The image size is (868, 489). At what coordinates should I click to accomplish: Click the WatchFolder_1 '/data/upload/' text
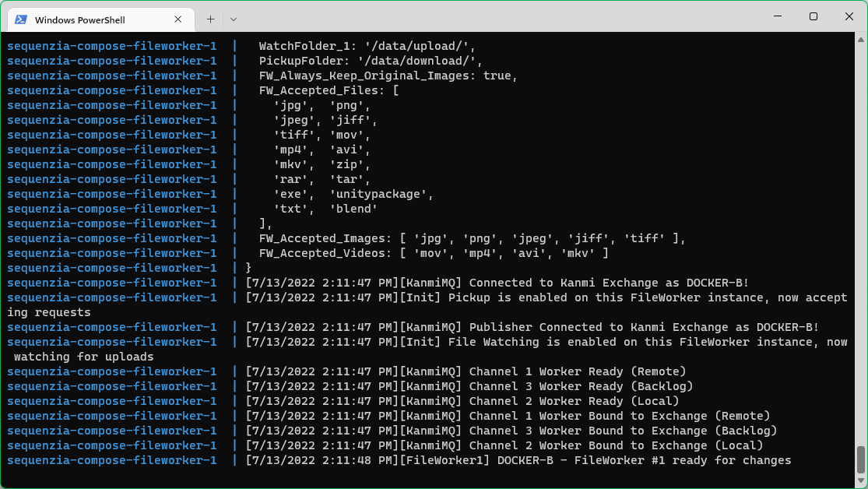pos(367,46)
